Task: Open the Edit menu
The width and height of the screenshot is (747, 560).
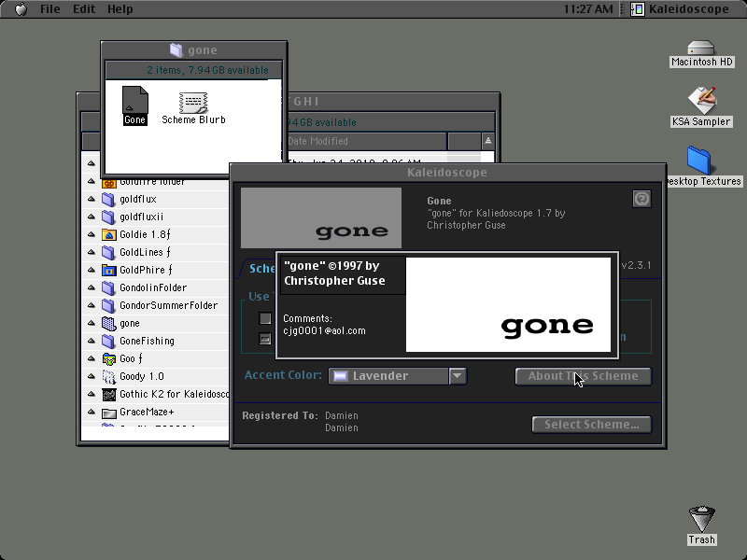Action: pyautogui.click(x=84, y=9)
